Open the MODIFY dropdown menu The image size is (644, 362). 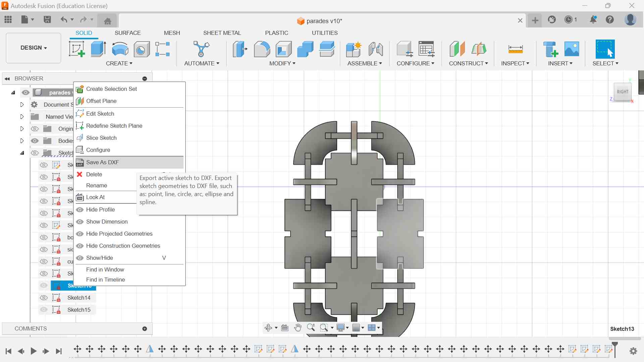(282, 63)
